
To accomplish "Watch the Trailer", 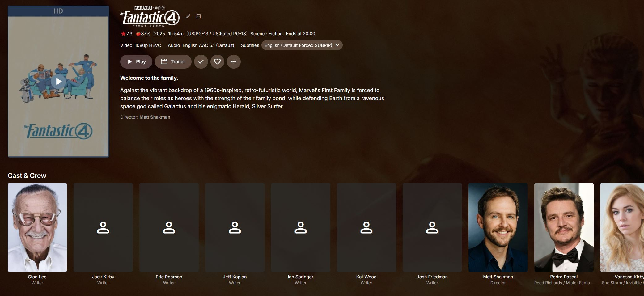I will 173,61.
